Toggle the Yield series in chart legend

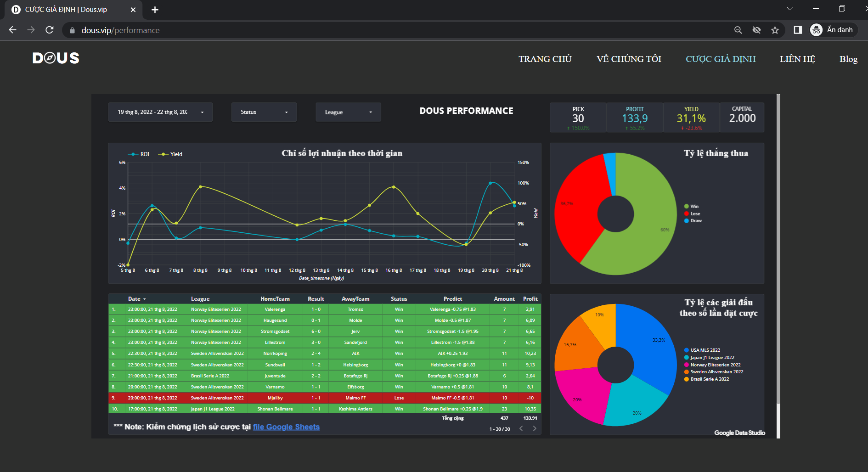point(171,154)
